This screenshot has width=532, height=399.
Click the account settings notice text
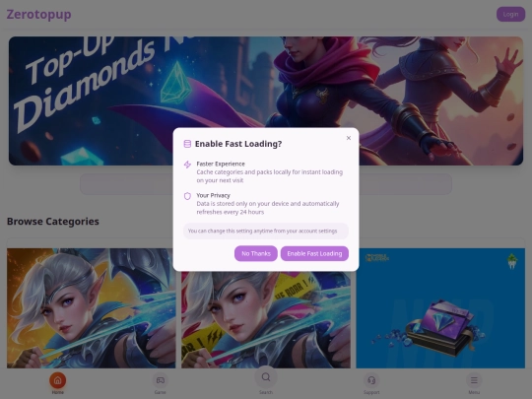coord(263,232)
